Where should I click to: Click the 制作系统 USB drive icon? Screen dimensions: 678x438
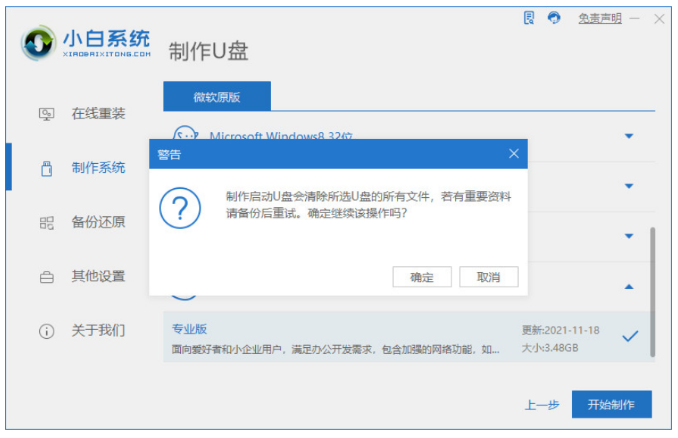pyautogui.click(x=46, y=168)
